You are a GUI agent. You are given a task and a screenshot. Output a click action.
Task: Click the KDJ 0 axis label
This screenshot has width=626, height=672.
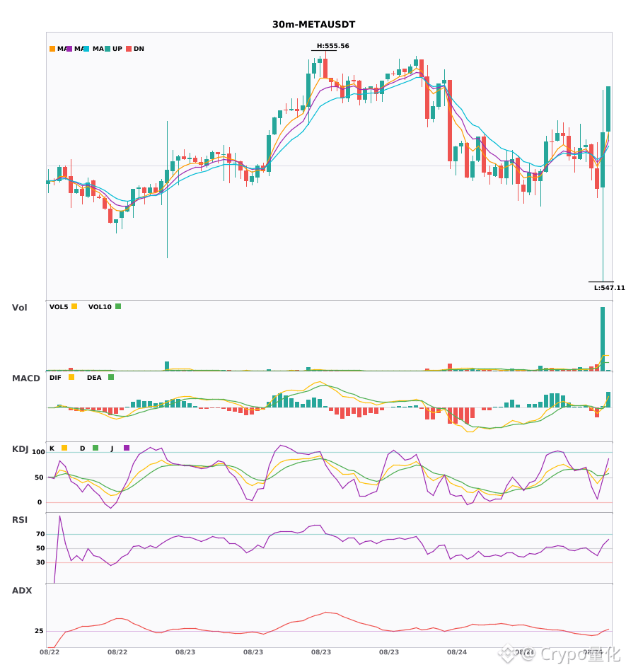pos(40,502)
